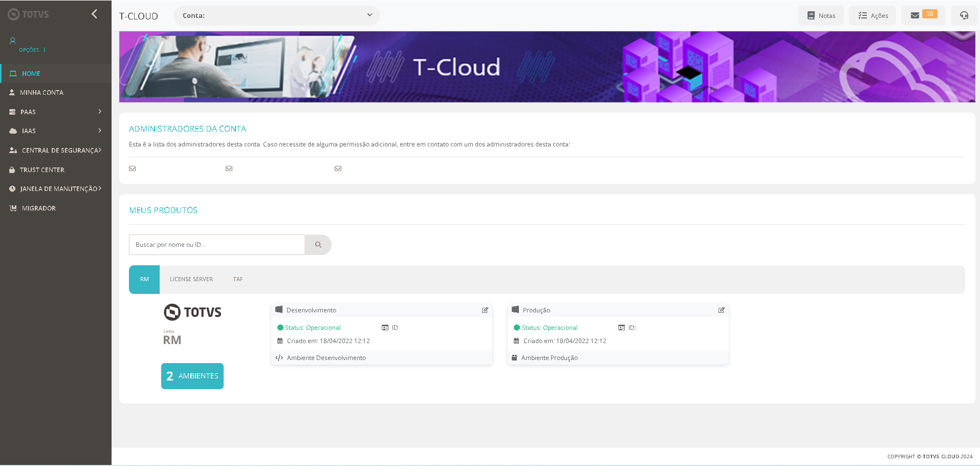Click Ambiente Desenvolvimento footer label

coord(326,358)
